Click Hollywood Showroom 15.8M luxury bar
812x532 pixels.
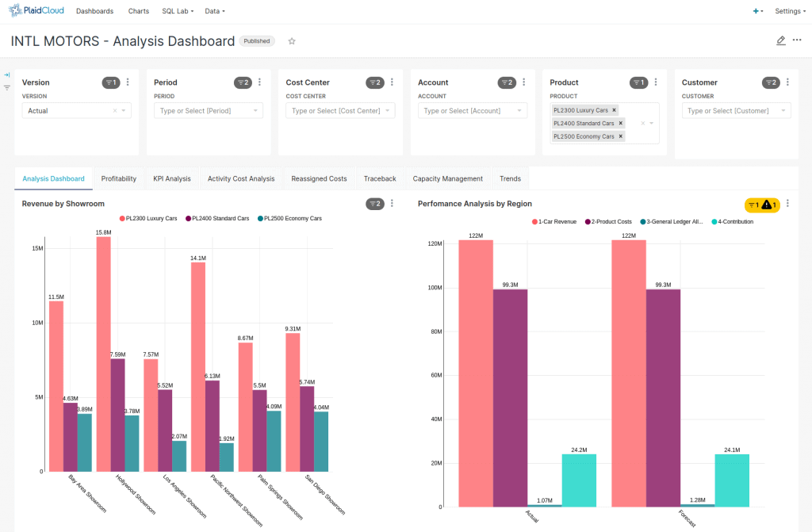coord(104,354)
